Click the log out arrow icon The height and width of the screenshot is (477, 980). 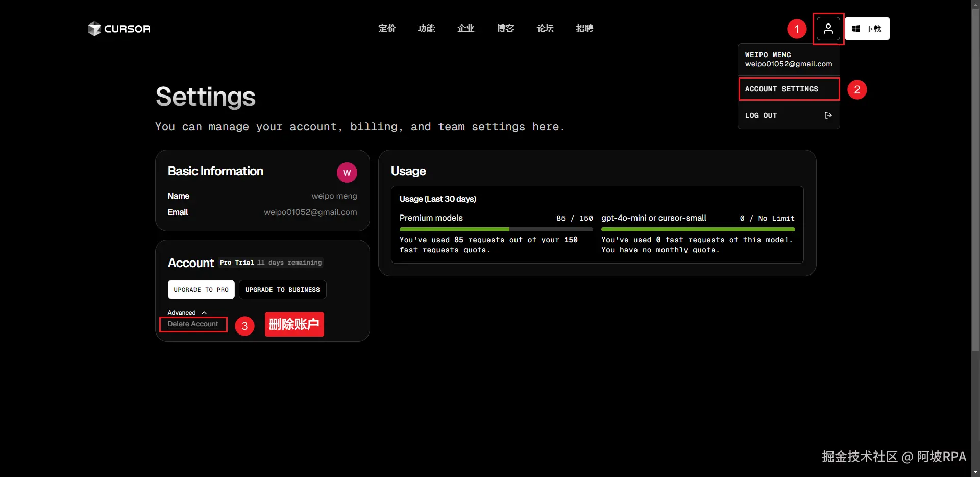tap(828, 115)
